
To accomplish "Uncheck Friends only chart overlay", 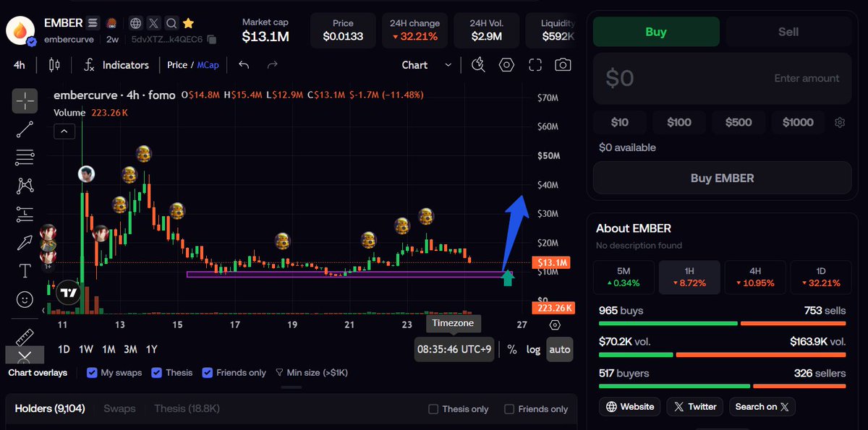I will (x=208, y=373).
